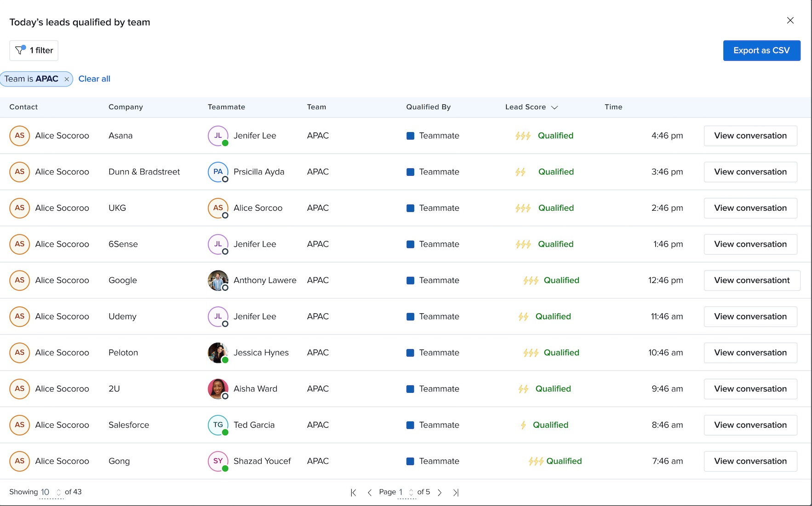View conversation for Dunn & Bradstreet
This screenshot has height=506, width=812.
tap(750, 172)
